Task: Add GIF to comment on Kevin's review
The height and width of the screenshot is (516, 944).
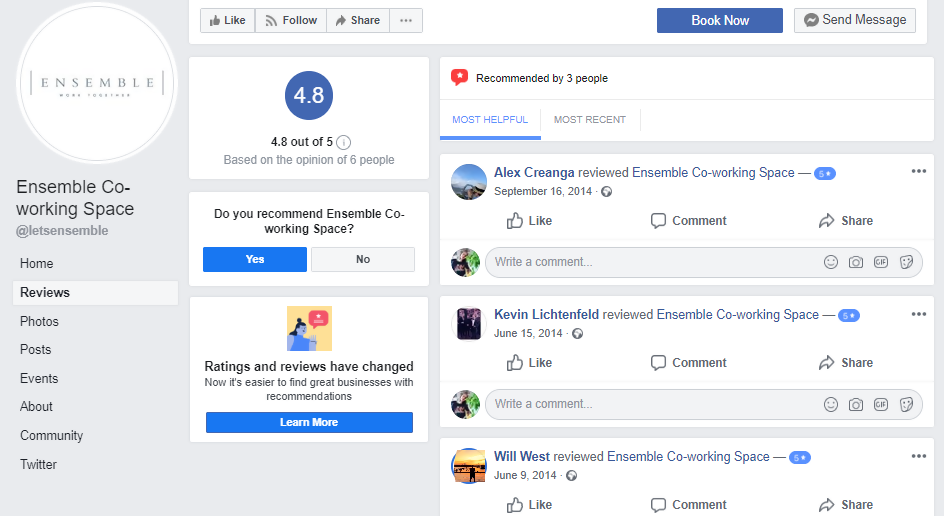Action: tap(881, 404)
